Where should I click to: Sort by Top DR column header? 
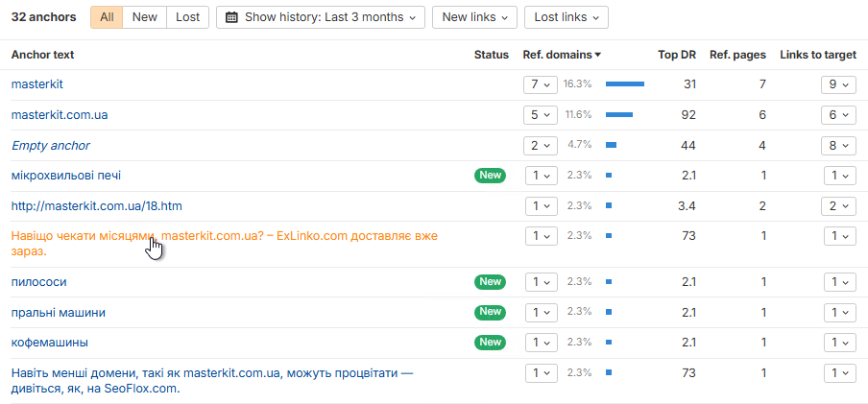point(677,55)
